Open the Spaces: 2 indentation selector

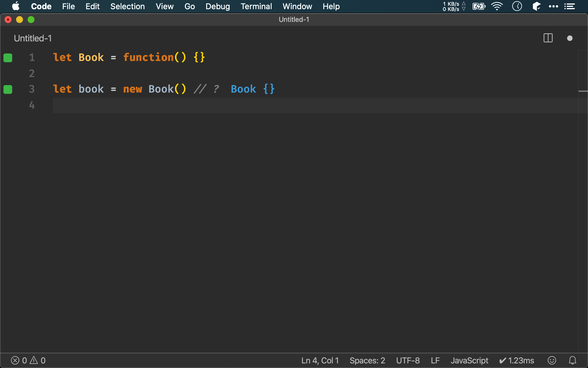coord(367,360)
